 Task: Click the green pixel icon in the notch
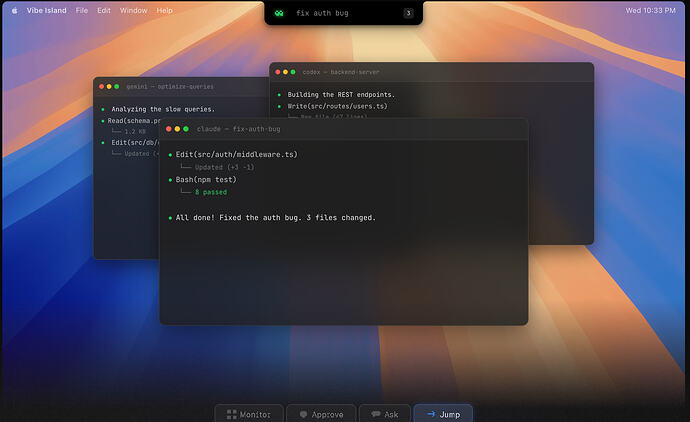point(279,13)
